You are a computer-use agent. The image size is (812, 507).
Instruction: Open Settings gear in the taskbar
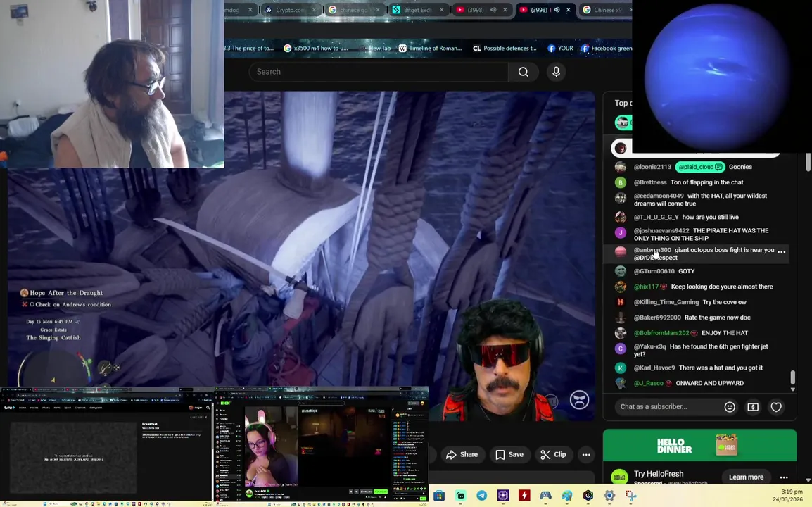[609, 496]
